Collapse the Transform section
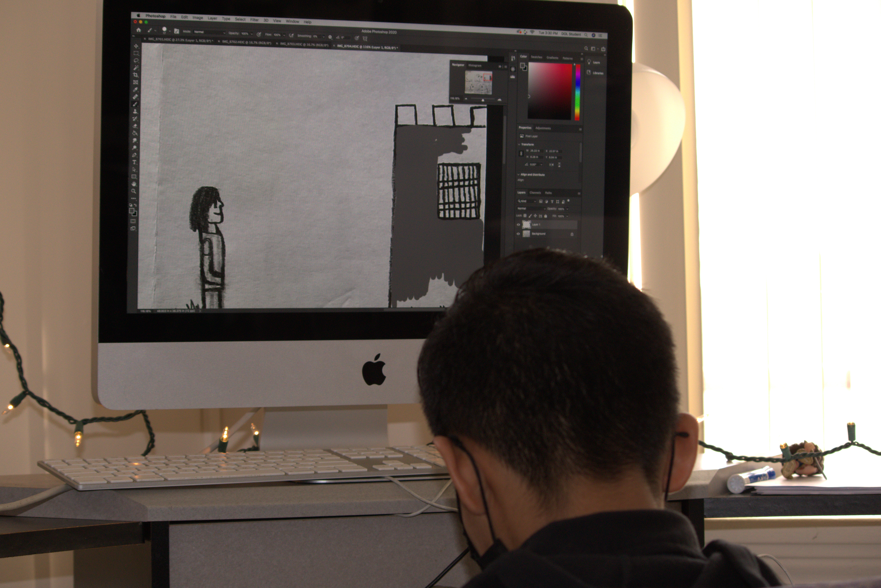881x588 pixels. (x=519, y=144)
